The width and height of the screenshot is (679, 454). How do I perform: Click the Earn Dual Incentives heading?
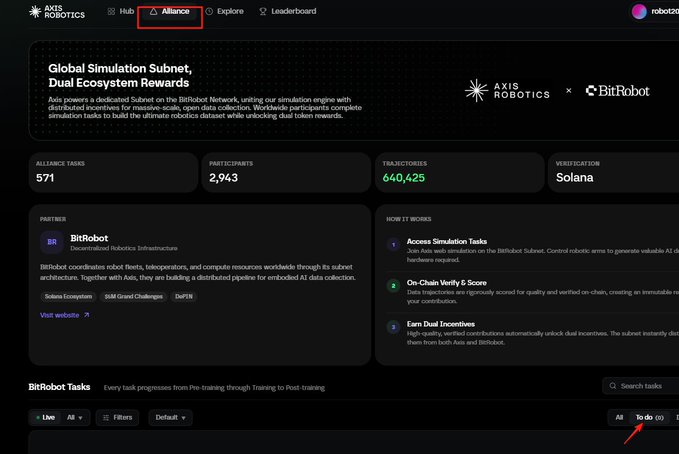440,324
